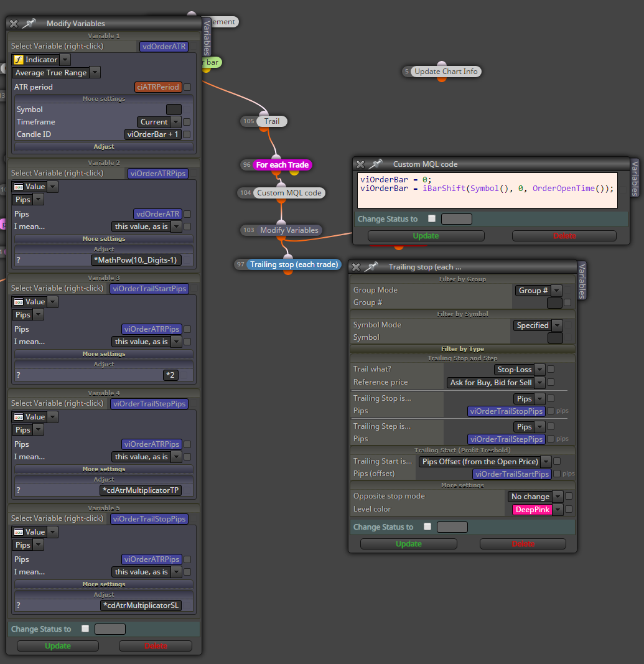
Task: Click viOrderTrailStopPips in Trailing Stop Pips
Action: pos(506,411)
